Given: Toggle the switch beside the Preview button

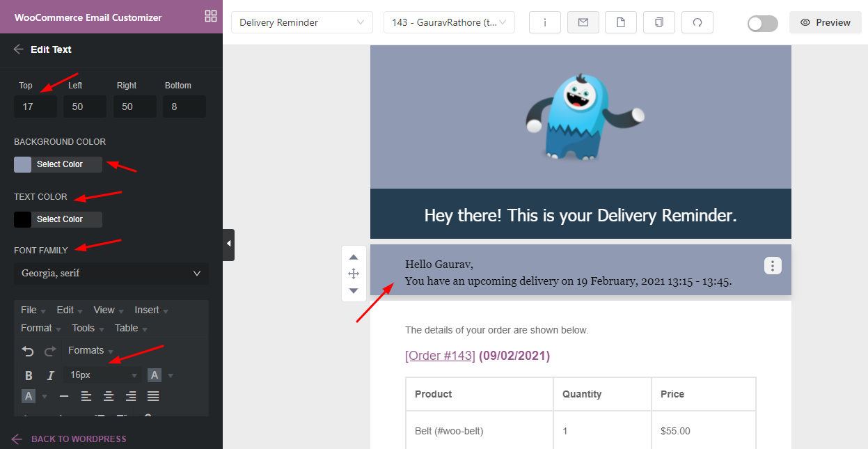Looking at the screenshot, I should 763,23.
